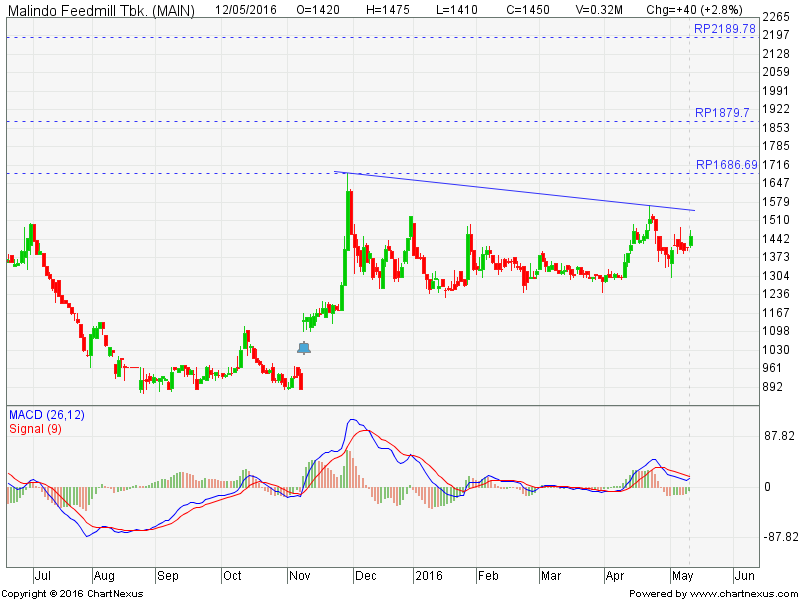Image resolution: width=800 pixels, height=600 pixels.
Task: Click the H=1475 high value
Action: click(x=388, y=9)
